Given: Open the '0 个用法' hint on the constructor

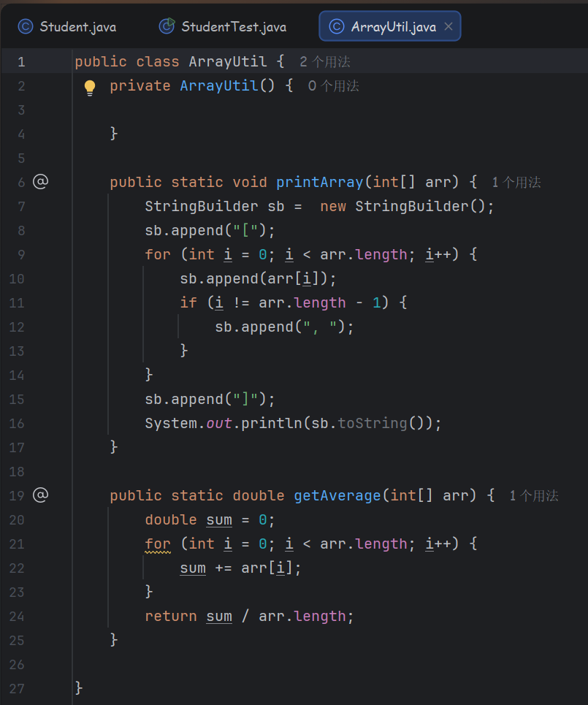Looking at the screenshot, I should coord(334,86).
